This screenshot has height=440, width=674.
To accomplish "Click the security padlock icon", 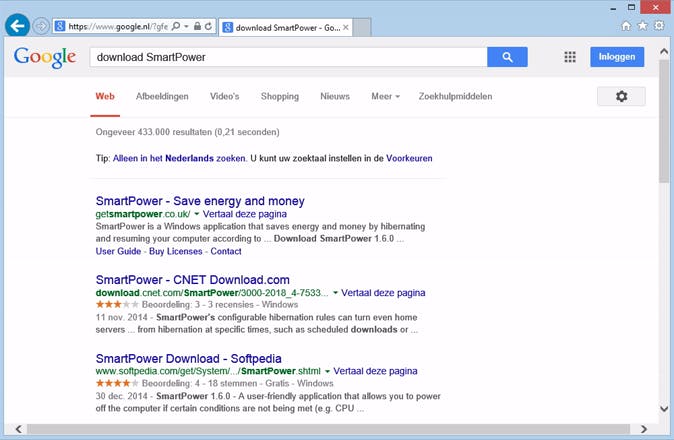I will pos(197,26).
